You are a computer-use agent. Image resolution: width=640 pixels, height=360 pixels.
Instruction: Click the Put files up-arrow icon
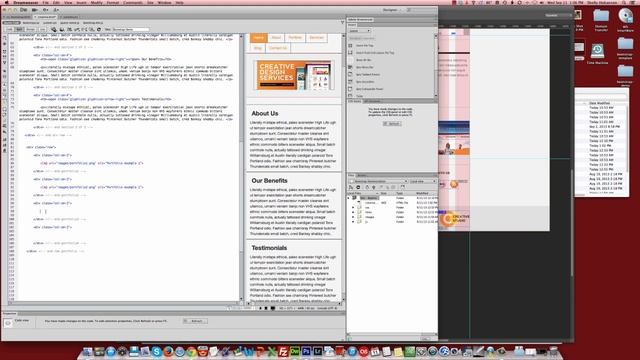[x=373, y=187]
